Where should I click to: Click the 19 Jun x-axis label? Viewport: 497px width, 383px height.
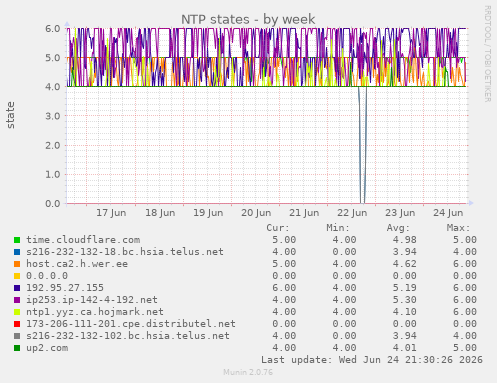pyautogui.click(x=208, y=213)
